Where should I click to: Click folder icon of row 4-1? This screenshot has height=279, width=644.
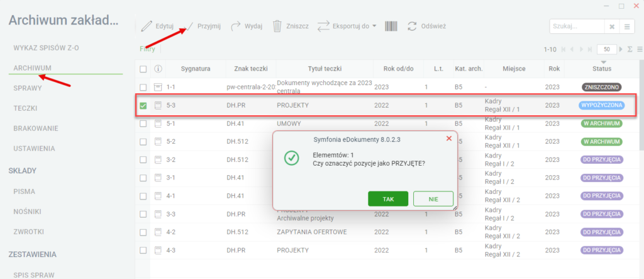(158, 196)
